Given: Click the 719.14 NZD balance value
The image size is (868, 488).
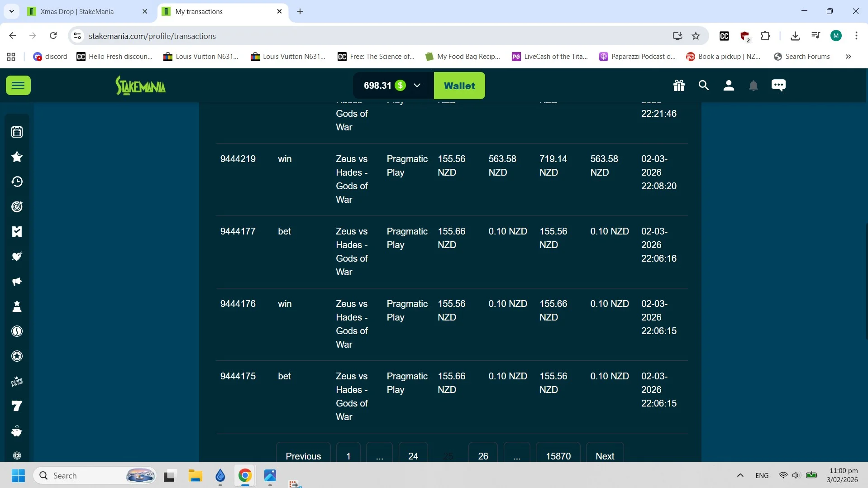Looking at the screenshot, I should [x=553, y=166].
